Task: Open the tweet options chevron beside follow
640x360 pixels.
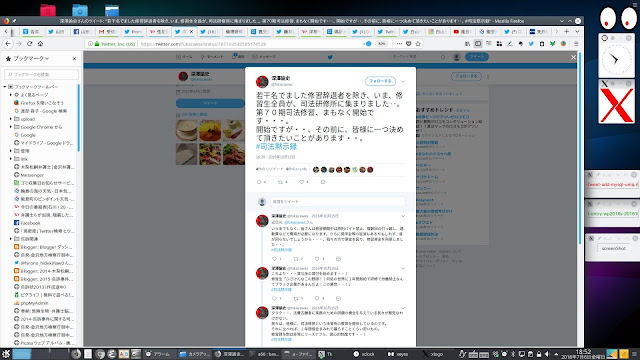Action: 403,81
